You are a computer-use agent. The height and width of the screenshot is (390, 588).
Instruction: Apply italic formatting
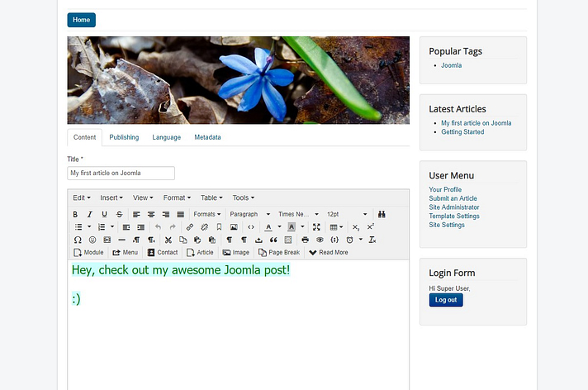[x=90, y=214]
